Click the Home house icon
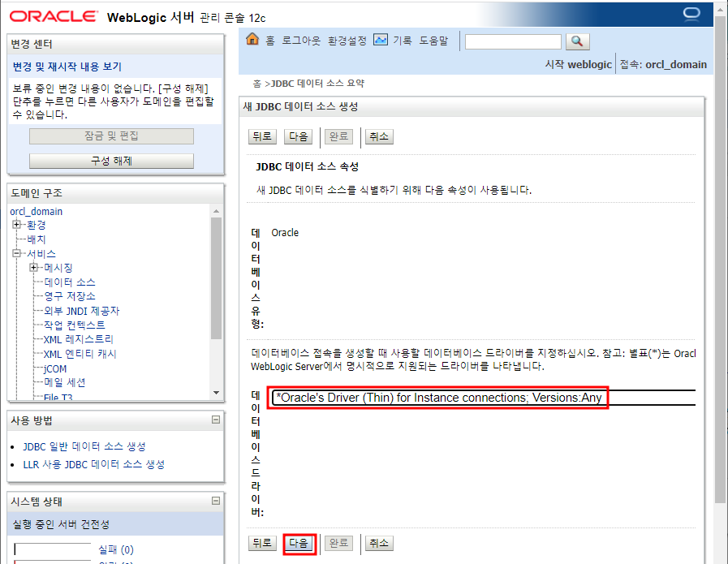Image resolution: width=728 pixels, height=564 pixels. coord(252,40)
